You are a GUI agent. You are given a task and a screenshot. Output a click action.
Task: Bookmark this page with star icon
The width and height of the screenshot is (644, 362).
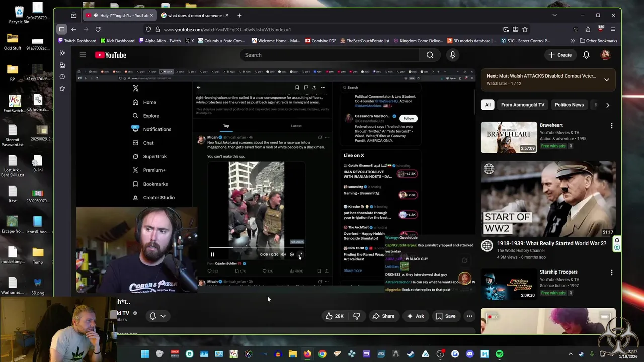525,29
